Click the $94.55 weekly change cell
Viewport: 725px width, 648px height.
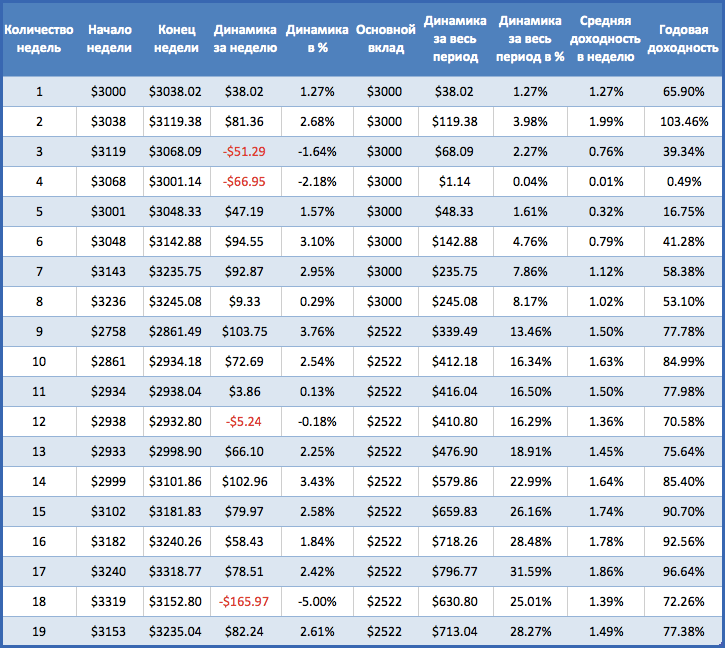coord(244,242)
